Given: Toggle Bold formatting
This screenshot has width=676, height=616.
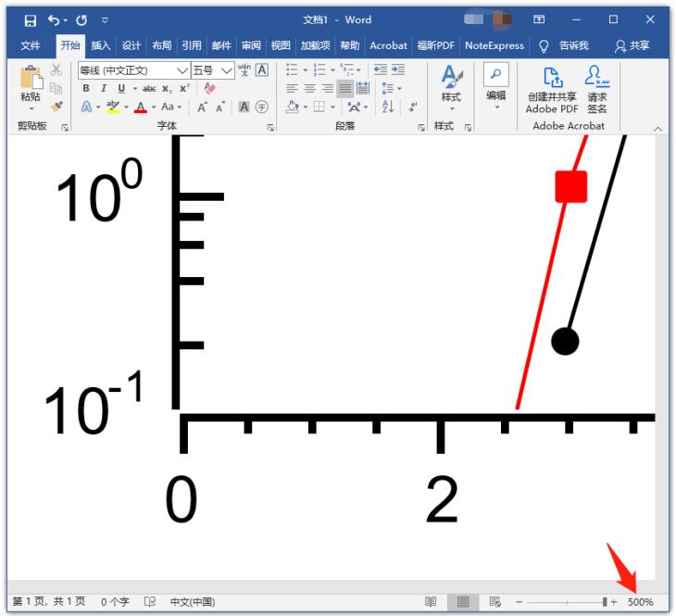Looking at the screenshot, I should click(x=86, y=88).
